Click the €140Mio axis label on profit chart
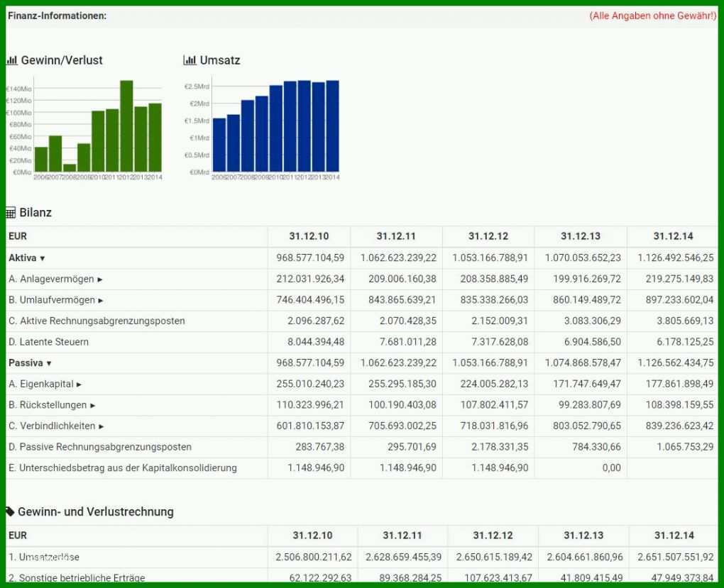724x588 pixels. [19, 89]
